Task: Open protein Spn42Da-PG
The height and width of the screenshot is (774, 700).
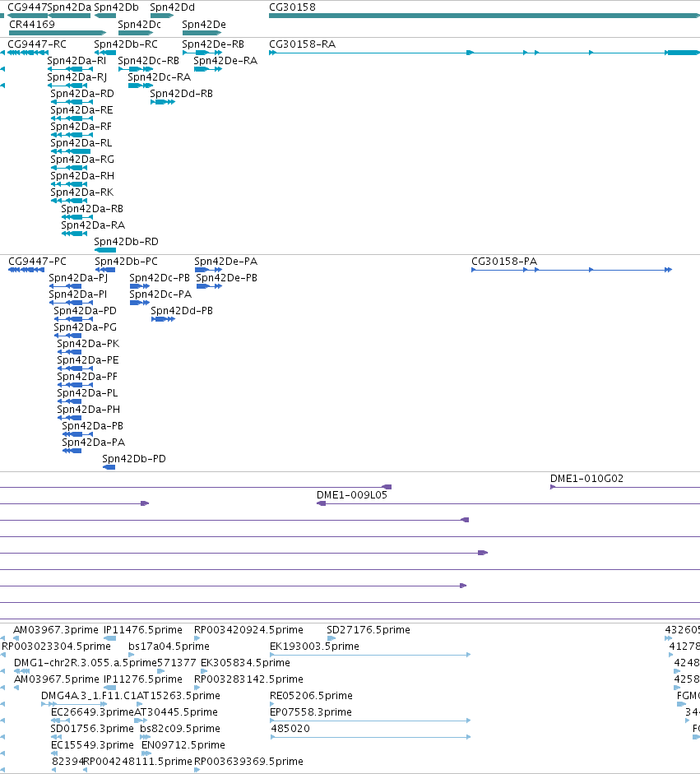Action: 85,327
